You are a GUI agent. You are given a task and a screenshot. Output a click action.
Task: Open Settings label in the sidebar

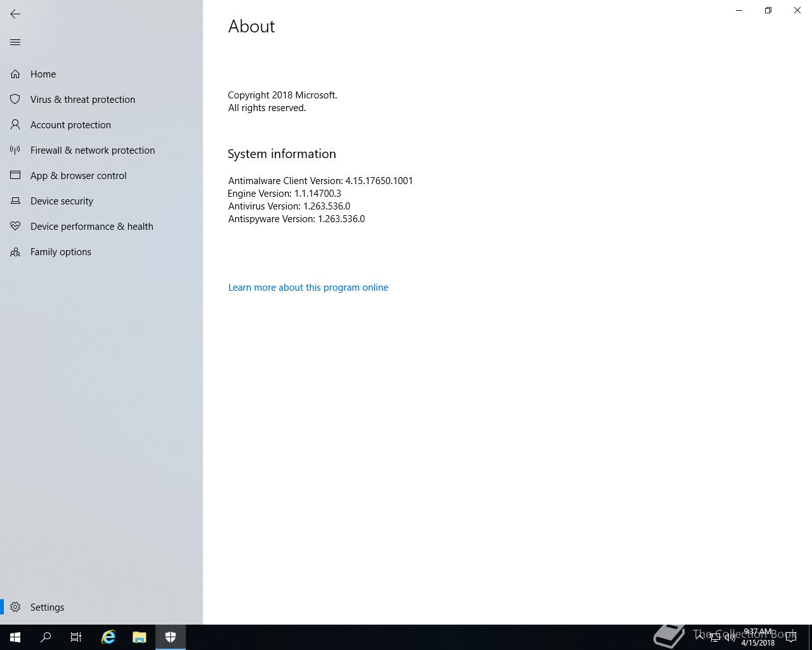pos(47,607)
